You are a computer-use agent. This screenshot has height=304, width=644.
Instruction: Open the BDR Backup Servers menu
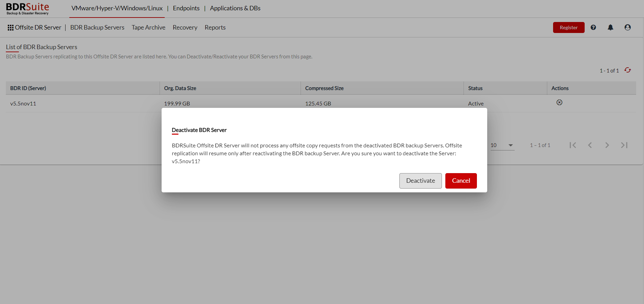(97, 27)
